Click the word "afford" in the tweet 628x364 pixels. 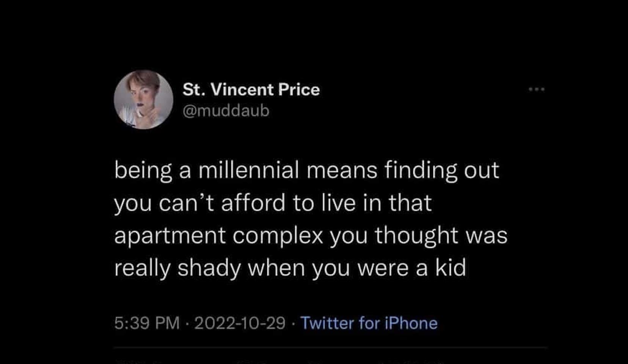(x=253, y=202)
